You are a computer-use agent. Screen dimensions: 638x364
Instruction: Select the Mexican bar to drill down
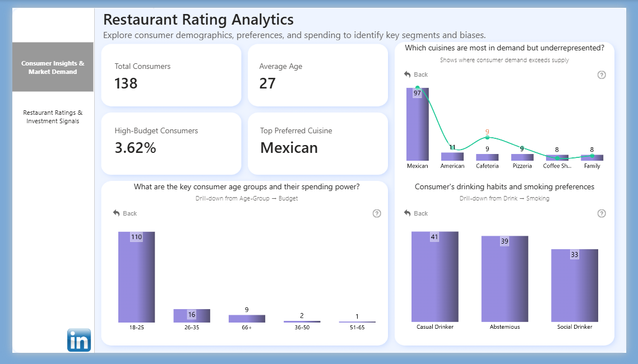[x=417, y=126]
